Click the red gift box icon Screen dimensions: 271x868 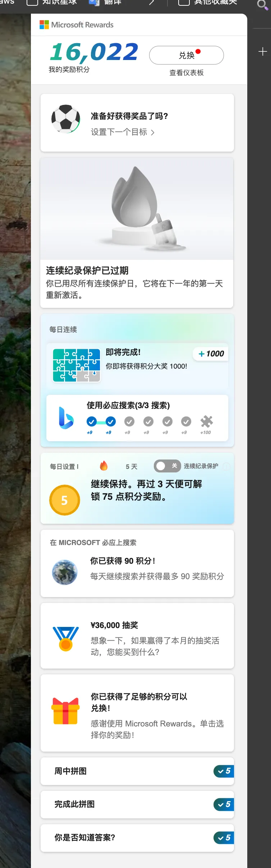tap(65, 711)
